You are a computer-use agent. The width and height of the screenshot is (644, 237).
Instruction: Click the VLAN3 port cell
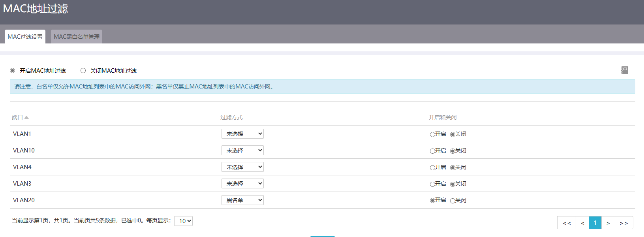pyautogui.click(x=22, y=184)
